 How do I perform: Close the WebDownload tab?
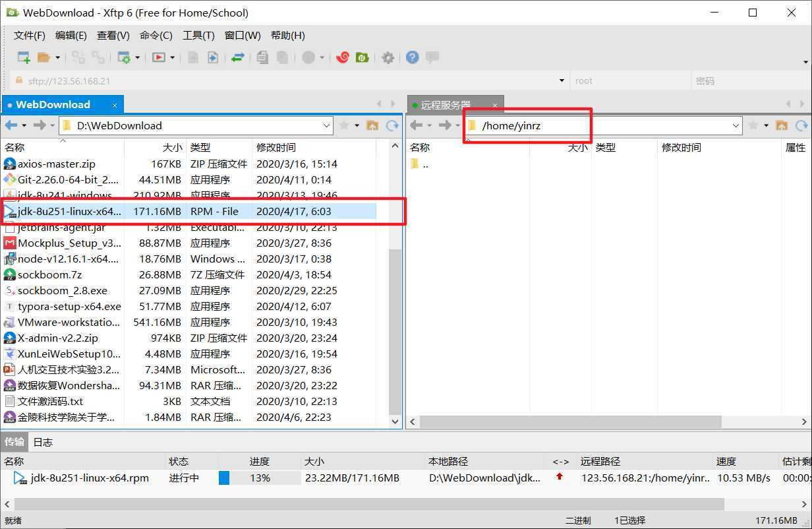(x=114, y=105)
